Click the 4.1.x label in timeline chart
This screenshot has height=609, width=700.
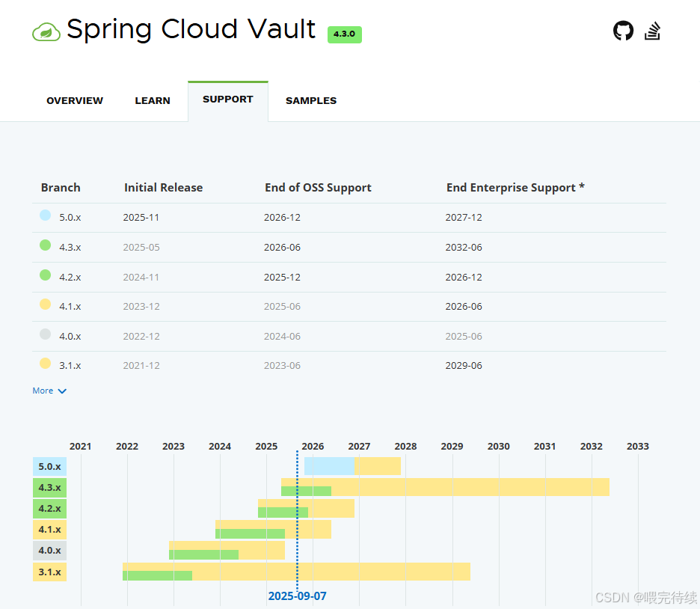pyautogui.click(x=49, y=530)
